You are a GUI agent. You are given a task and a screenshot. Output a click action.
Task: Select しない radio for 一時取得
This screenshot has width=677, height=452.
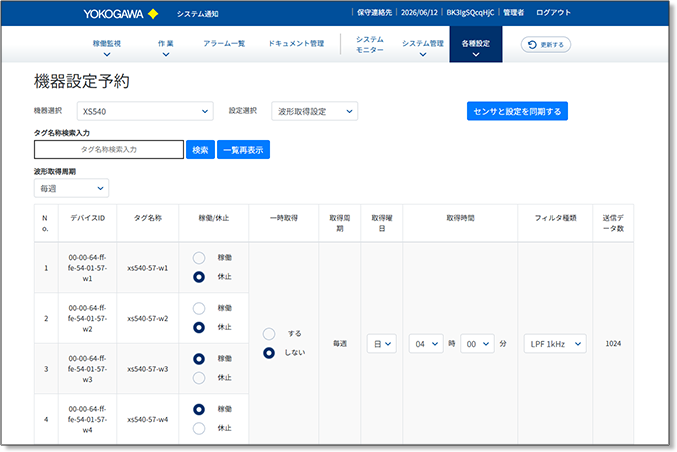click(x=269, y=353)
